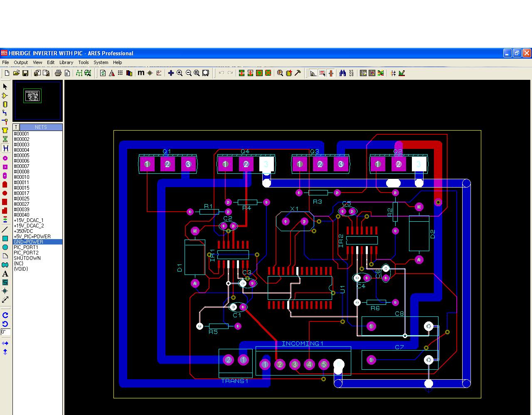Choose the Package mode chip icon
This screenshot has height=415, width=532.
(x=5, y=104)
